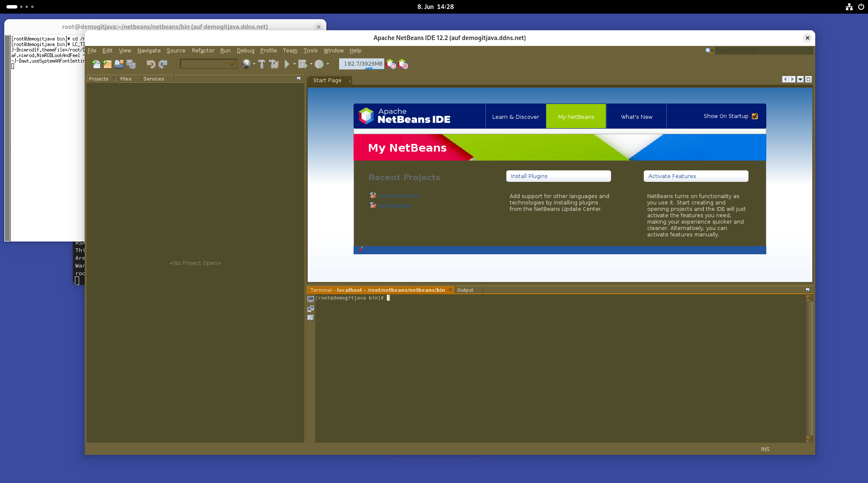
Task: Click the Apache NetBeans IDE logo
Action: tap(405, 116)
